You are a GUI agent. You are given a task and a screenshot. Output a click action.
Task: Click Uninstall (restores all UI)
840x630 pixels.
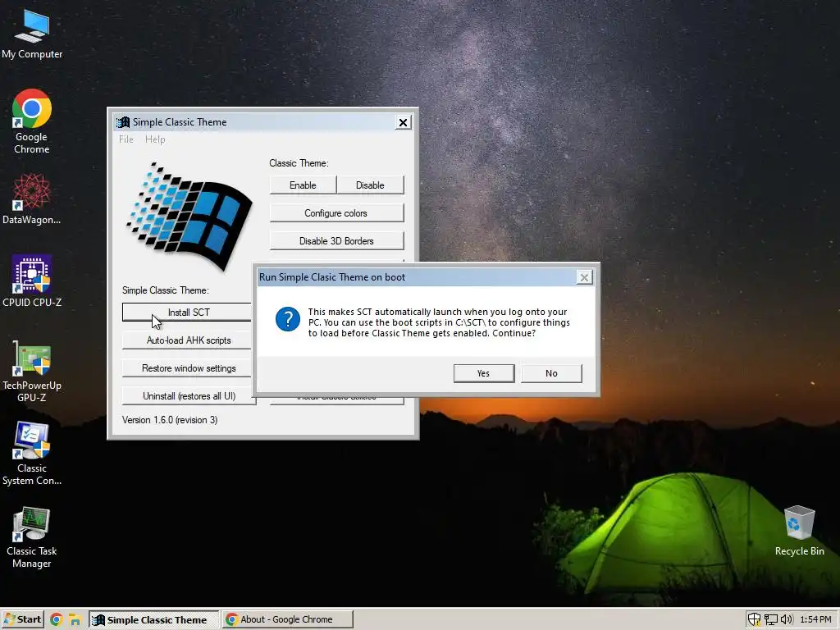coord(189,396)
